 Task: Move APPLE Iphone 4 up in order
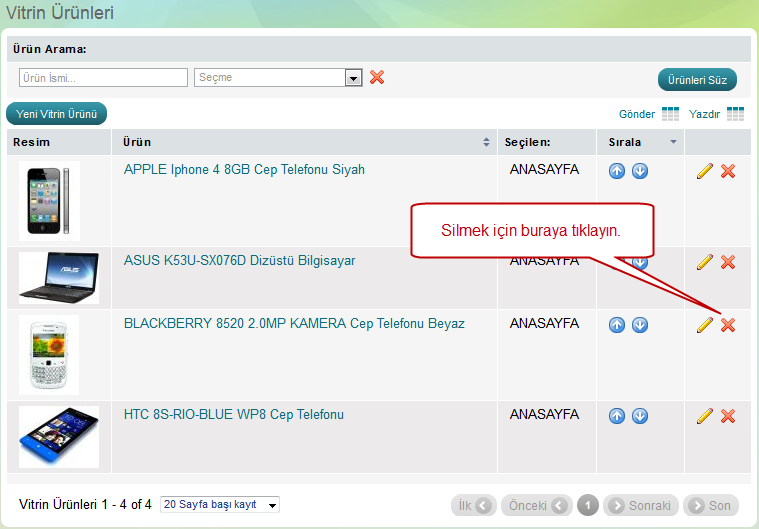[617, 171]
